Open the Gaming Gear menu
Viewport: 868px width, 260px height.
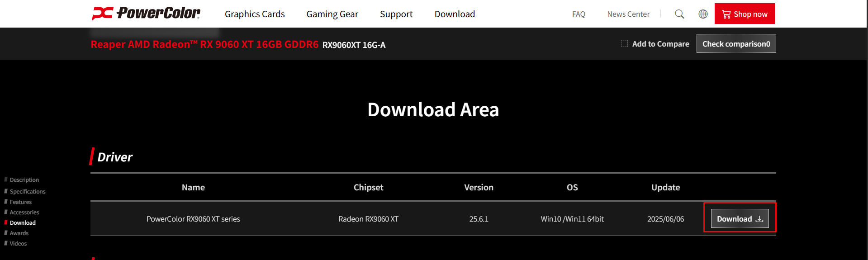332,14
